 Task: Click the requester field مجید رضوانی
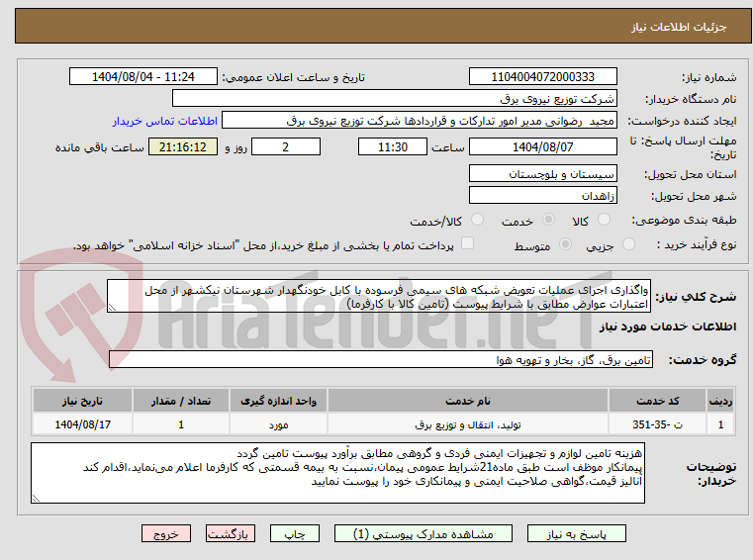[x=420, y=121]
